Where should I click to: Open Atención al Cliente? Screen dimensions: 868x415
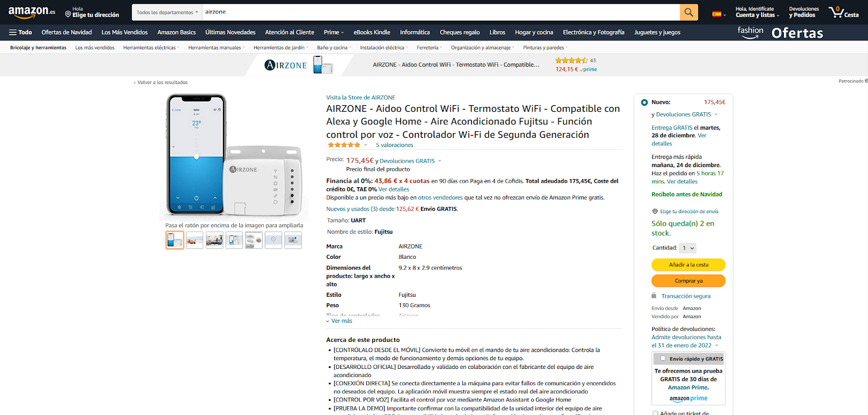290,33
